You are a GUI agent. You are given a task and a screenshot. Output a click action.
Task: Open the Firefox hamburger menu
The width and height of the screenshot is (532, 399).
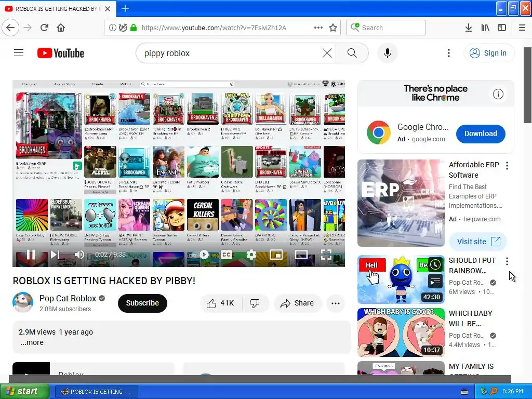coord(522,28)
